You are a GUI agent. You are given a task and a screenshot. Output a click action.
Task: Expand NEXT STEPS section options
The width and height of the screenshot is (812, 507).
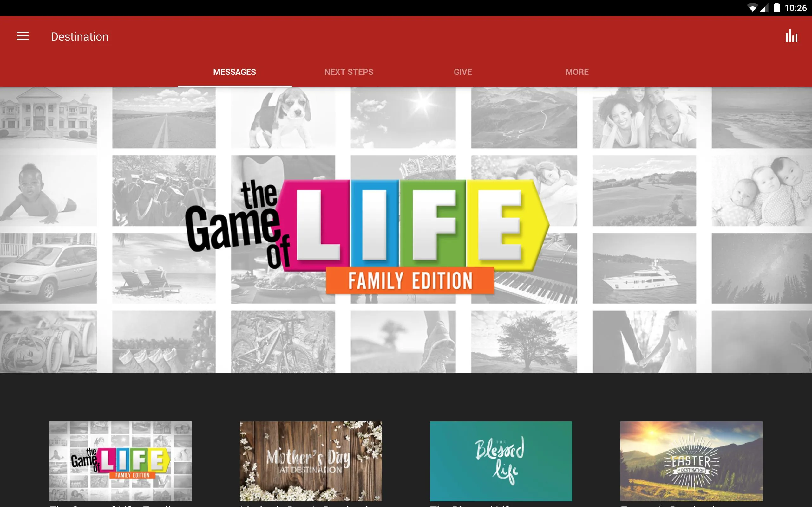(x=349, y=71)
